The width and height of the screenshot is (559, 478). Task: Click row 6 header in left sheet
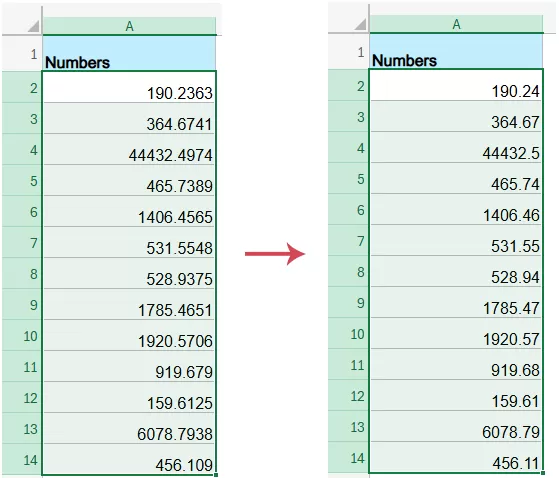(x=22, y=211)
